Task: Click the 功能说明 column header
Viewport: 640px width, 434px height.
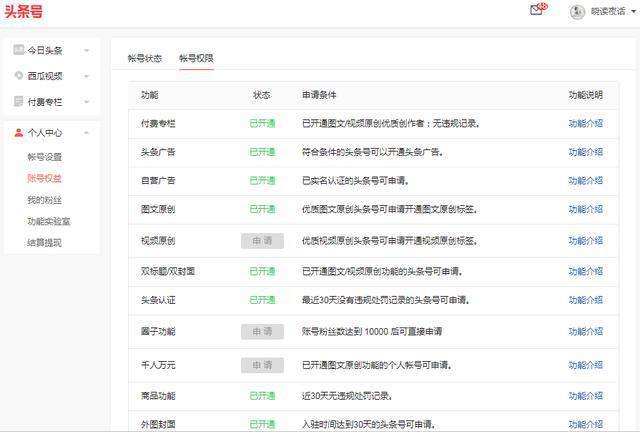Action: 586,95
